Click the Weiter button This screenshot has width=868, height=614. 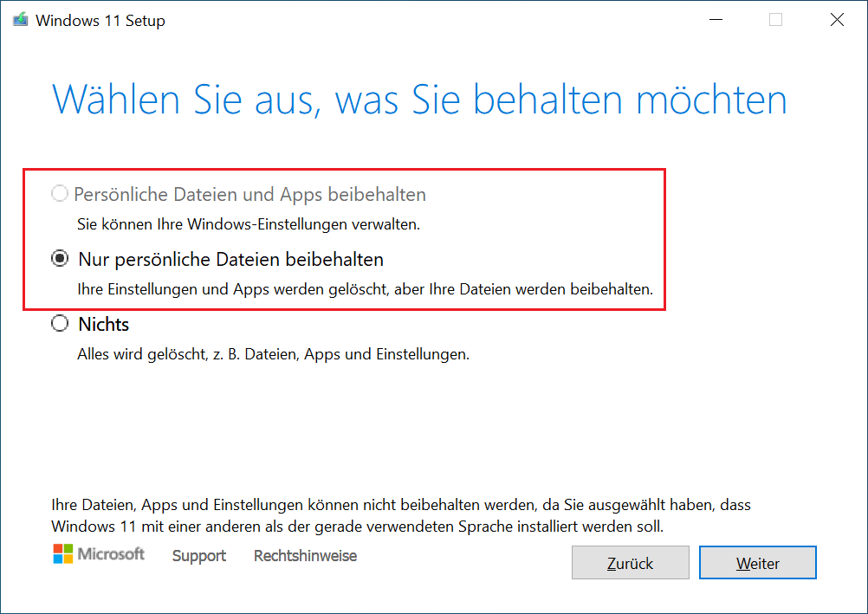point(757,563)
